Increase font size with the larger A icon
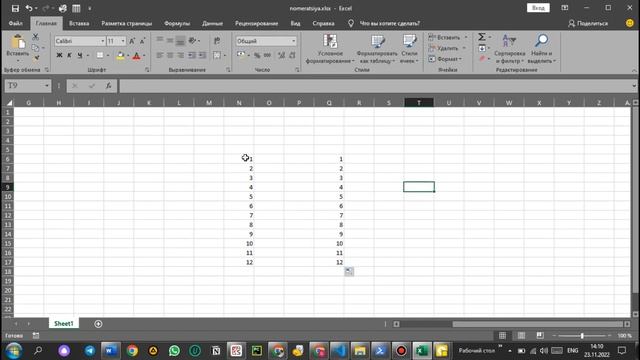This screenshot has height=360, width=640. tap(132, 41)
